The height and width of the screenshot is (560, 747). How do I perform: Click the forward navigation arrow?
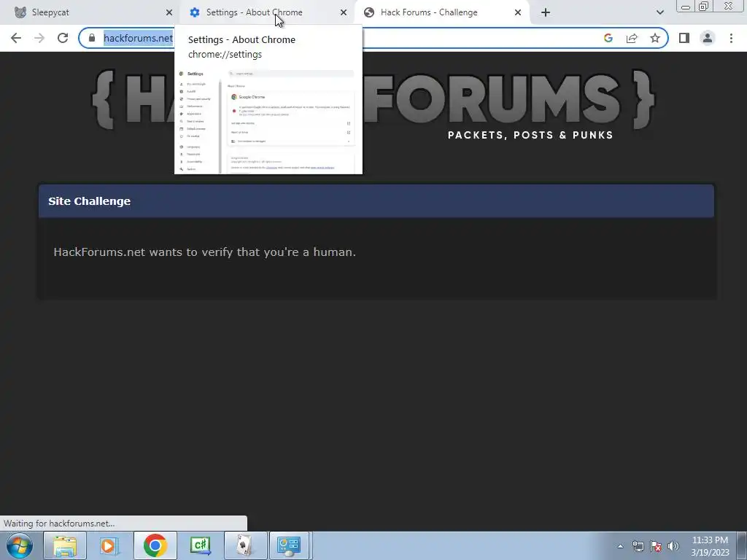[39, 38]
